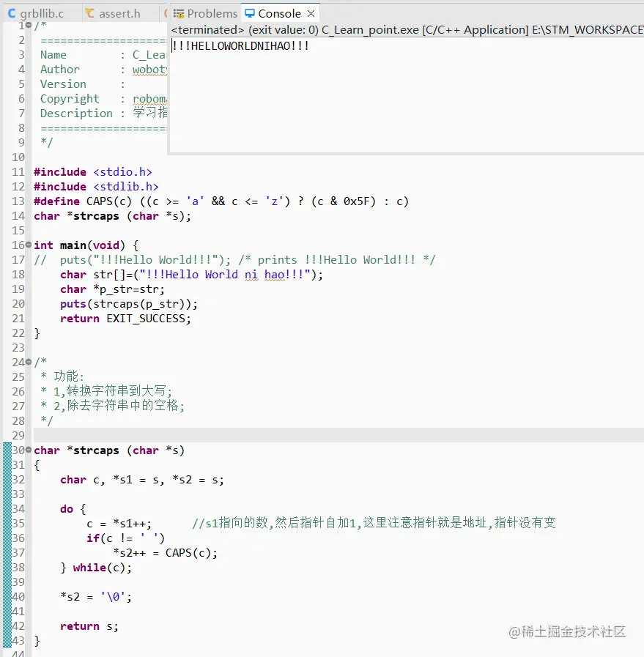Click the Chinese comment on line 35
Viewport: 644px width, 657px height.
374,523
